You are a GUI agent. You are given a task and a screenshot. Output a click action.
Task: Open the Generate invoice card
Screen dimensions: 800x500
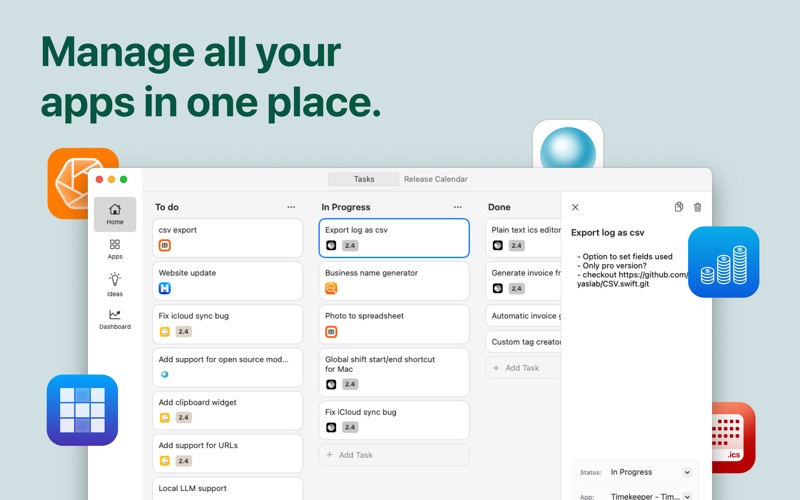[523, 281]
